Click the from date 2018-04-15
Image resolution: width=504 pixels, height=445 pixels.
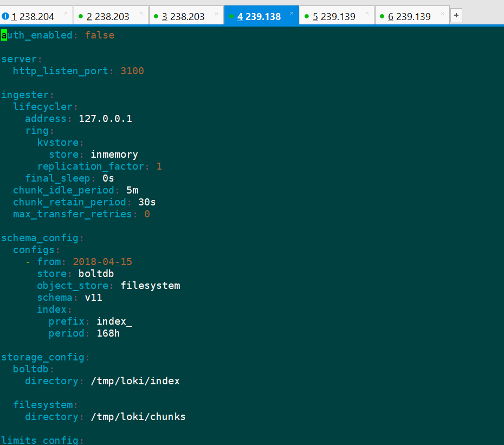coord(102,262)
